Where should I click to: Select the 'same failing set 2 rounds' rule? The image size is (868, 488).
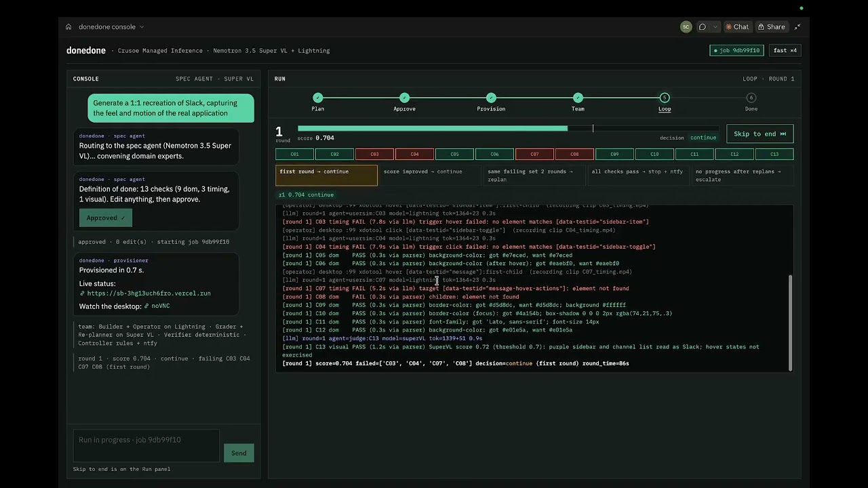coord(534,175)
